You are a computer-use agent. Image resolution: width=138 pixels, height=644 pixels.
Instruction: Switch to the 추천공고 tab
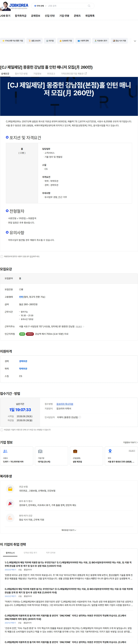pos(51,74)
